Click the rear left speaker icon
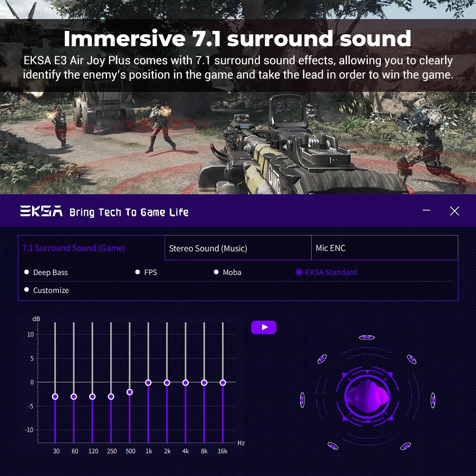 [x=333, y=446]
